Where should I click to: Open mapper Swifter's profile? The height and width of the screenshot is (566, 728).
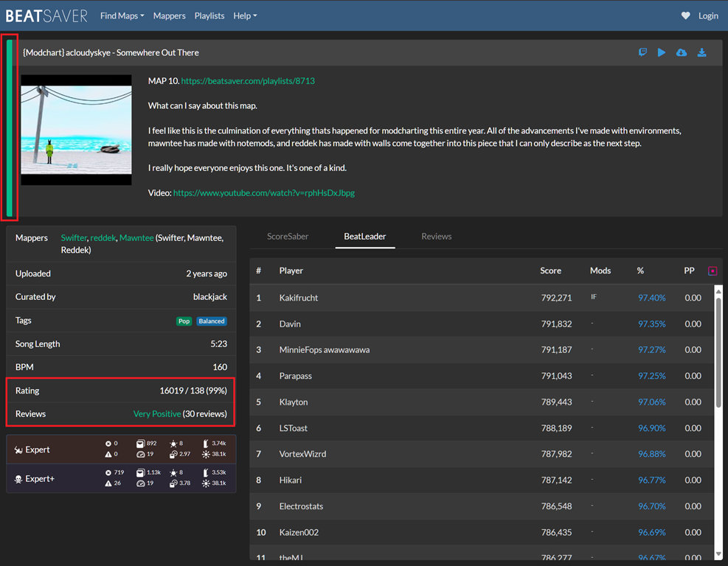73,238
